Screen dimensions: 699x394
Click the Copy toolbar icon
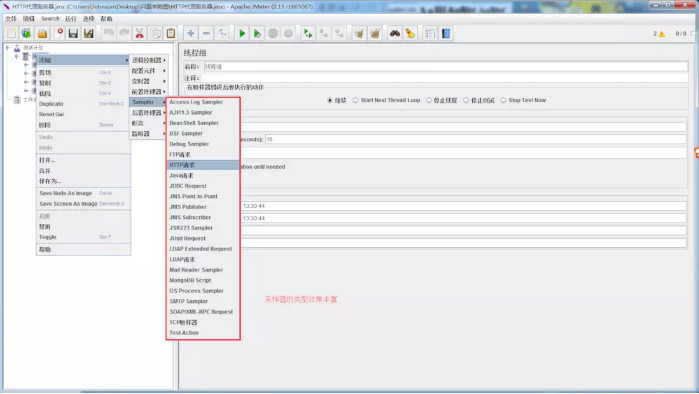(x=155, y=33)
